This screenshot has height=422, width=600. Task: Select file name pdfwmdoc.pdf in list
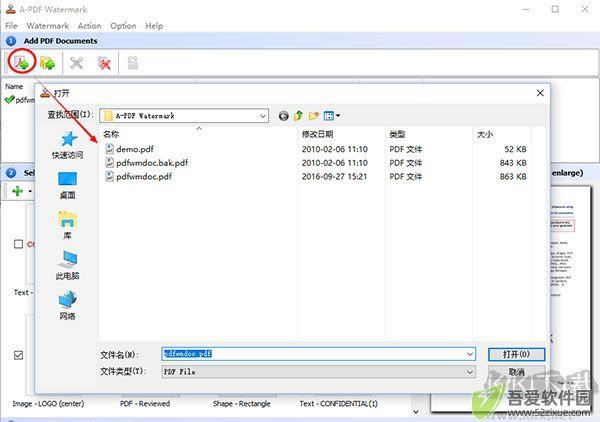point(144,176)
